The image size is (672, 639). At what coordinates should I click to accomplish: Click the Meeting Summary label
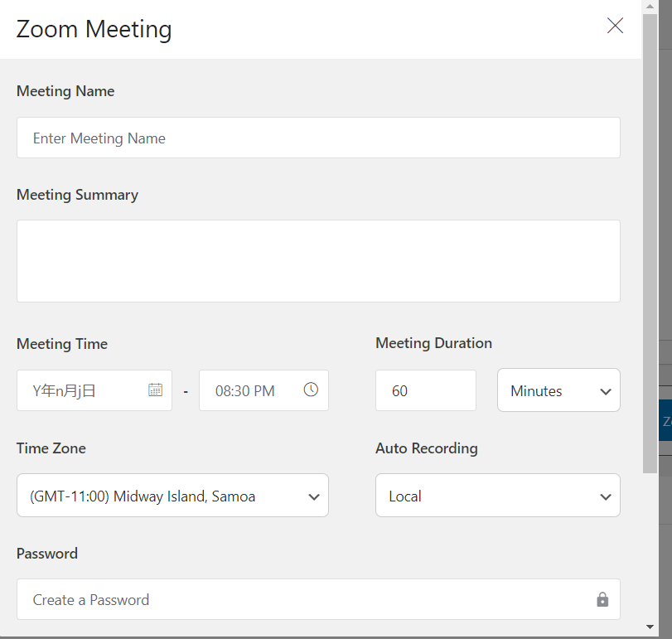click(x=77, y=195)
